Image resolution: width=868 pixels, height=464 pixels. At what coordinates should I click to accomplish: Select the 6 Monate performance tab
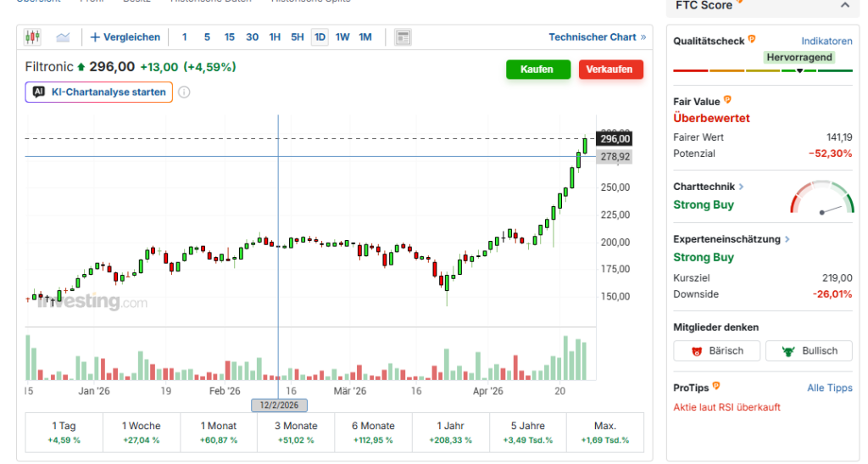pos(373,433)
